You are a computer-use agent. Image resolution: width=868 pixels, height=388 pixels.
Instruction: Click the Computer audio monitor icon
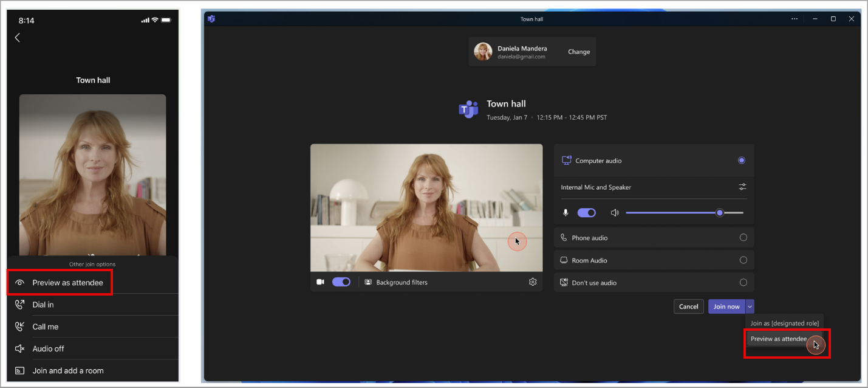coord(566,161)
